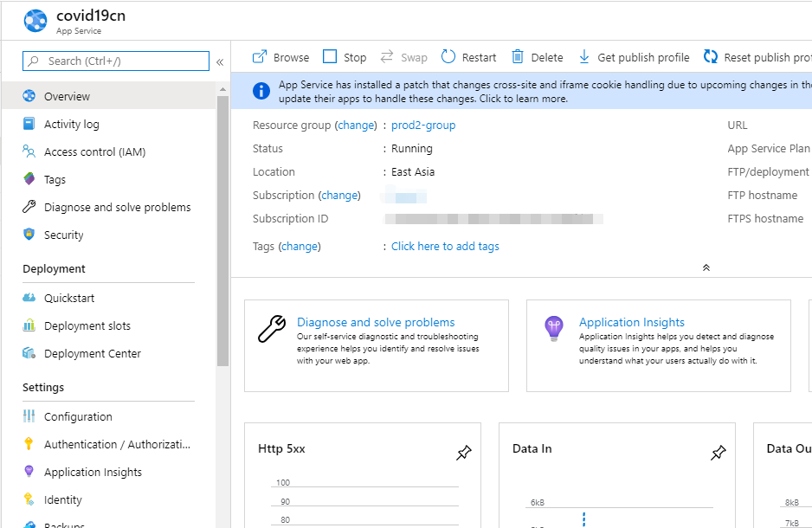
Task: Click Get publish profile
Action: pos(634,57)
